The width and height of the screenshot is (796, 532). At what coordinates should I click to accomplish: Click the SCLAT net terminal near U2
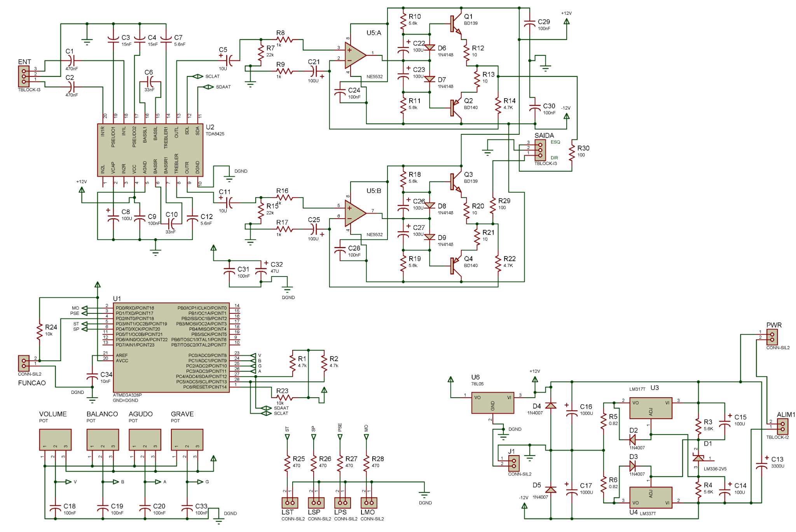point(198,76)
